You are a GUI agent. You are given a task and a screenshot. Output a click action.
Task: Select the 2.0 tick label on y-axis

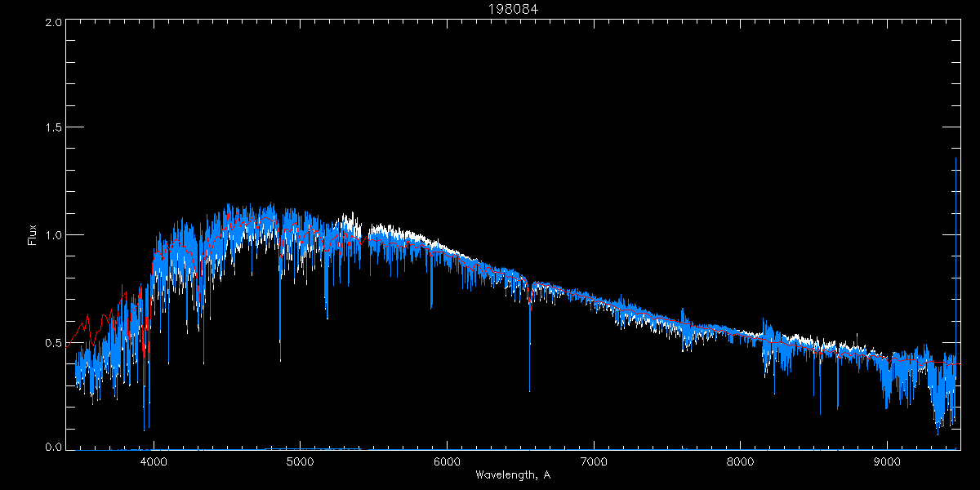click(x=54, y=24)
